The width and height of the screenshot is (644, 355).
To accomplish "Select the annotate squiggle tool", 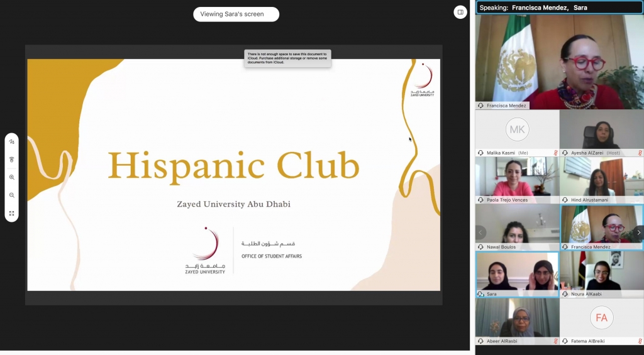I will click(11, 142).
